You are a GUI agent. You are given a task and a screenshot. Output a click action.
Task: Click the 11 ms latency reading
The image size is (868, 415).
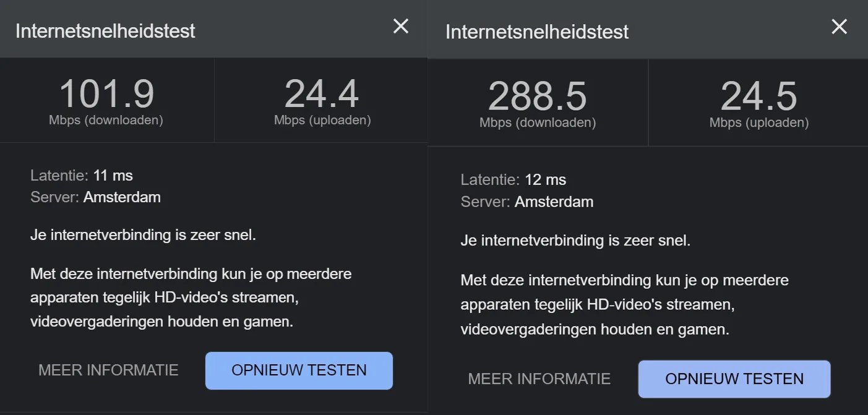113,176
